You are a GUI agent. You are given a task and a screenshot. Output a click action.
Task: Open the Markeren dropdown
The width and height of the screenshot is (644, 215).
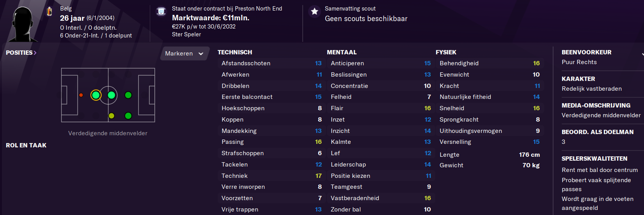coord(184,54)
